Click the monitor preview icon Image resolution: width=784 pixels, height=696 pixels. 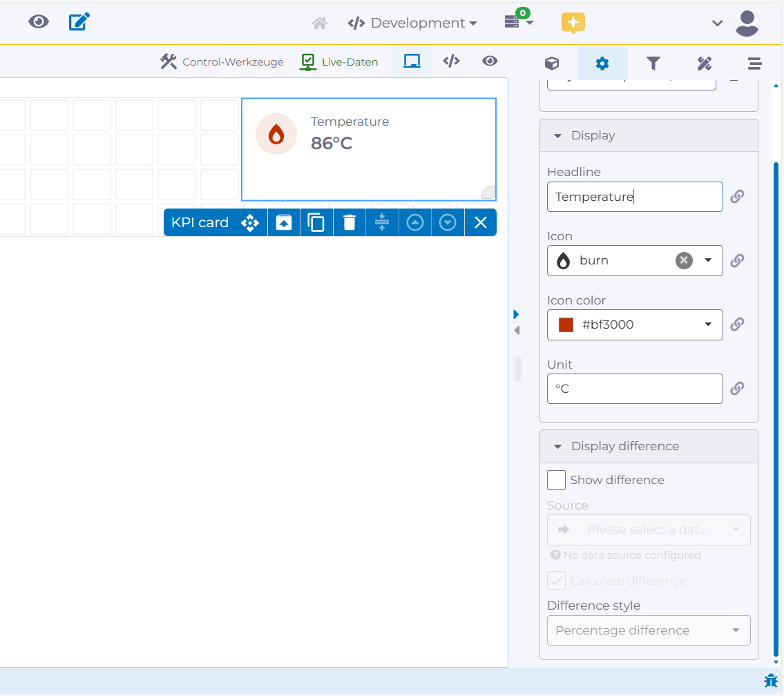point(412,61)
